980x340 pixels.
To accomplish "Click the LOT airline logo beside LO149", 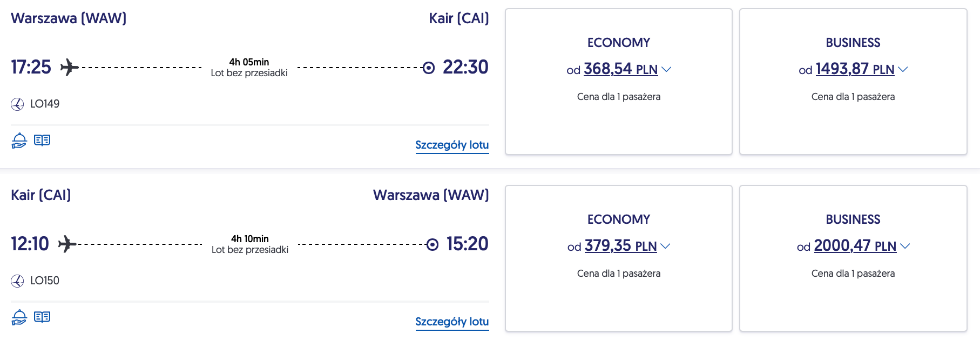I will click(17, 104).
